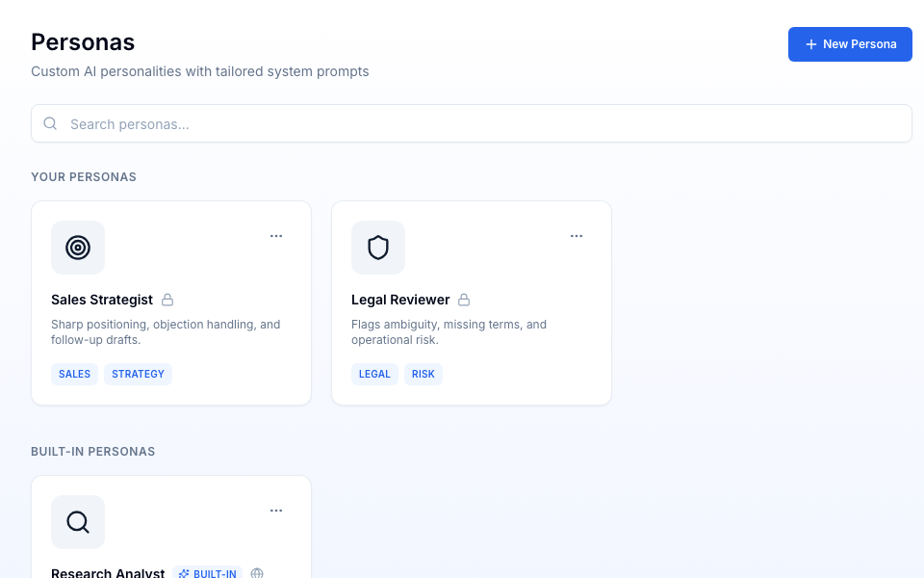This screenshot has width=924, height=578.
Task: Click the New Persona button
Action: [850, 44]
